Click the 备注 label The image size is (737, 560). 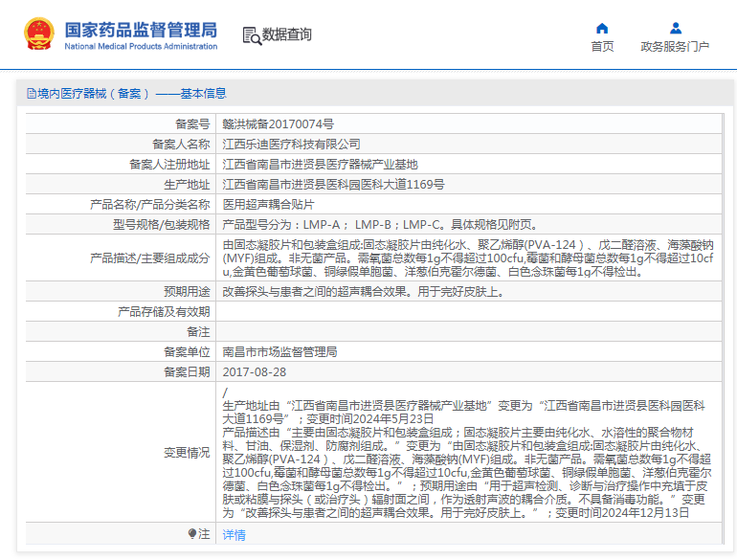point(198,332)
